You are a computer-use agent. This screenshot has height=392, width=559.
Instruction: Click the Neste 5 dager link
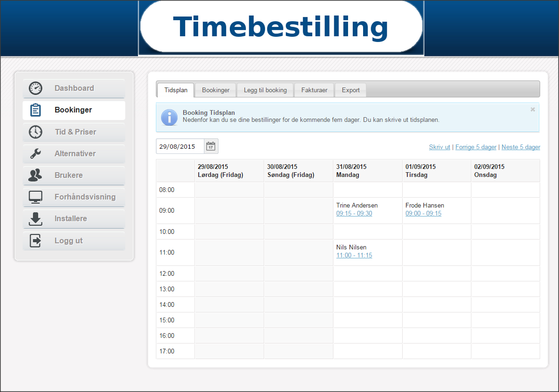pos(521,147)
